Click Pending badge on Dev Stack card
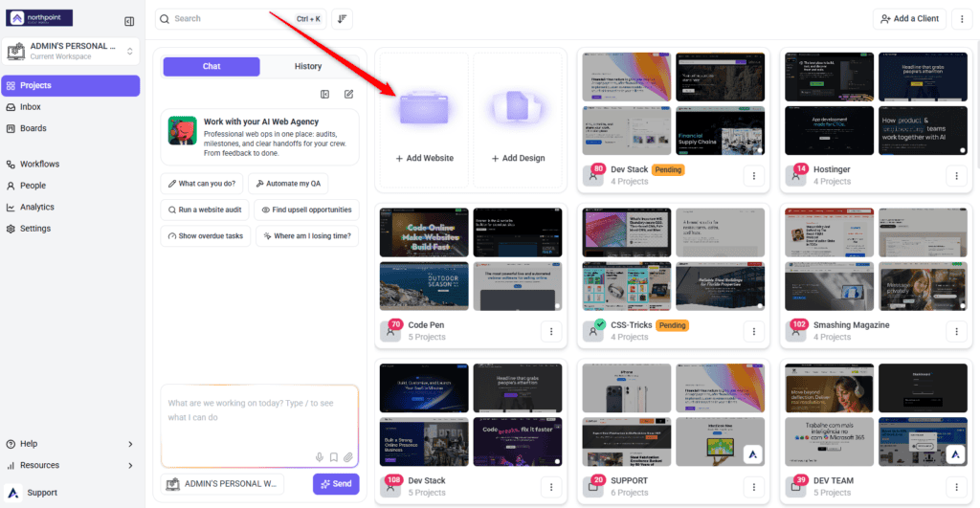 (x=668, y=170)
